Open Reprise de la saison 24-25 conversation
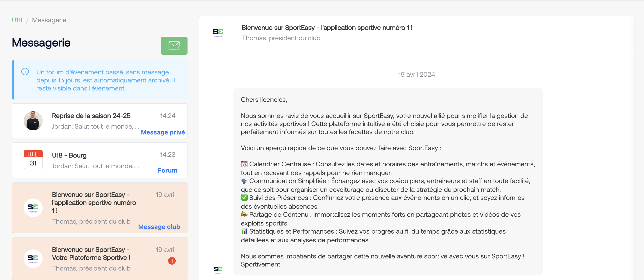Viewport: 644px width, 280px height. point(99,121)
